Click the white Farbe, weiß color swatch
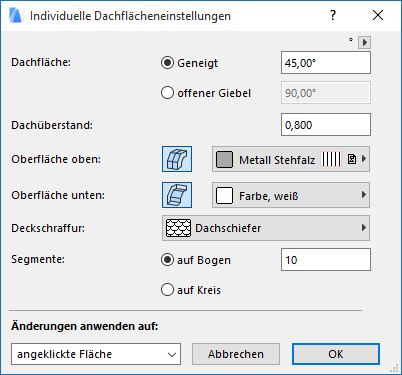 224,195
